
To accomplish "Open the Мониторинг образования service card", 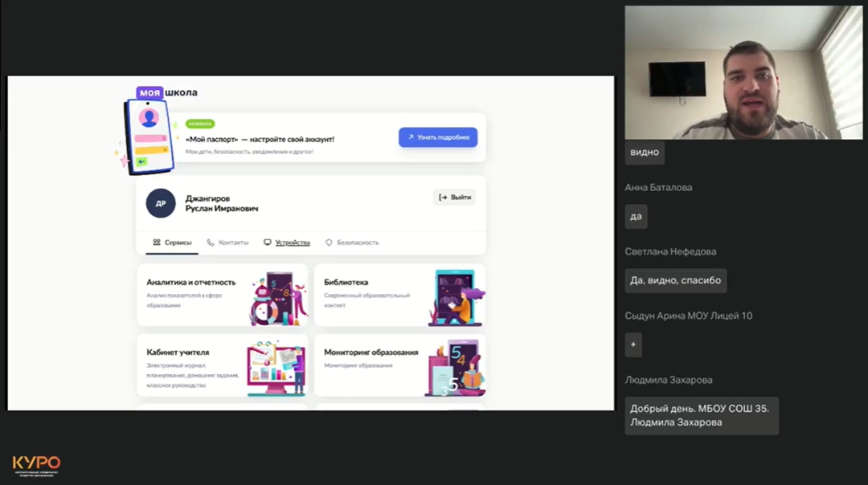I will point(399,366).
